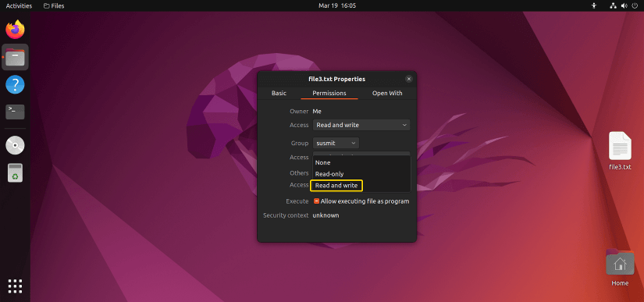
Task: Expand Owner Access dropdown
Action: coord(361,125)
